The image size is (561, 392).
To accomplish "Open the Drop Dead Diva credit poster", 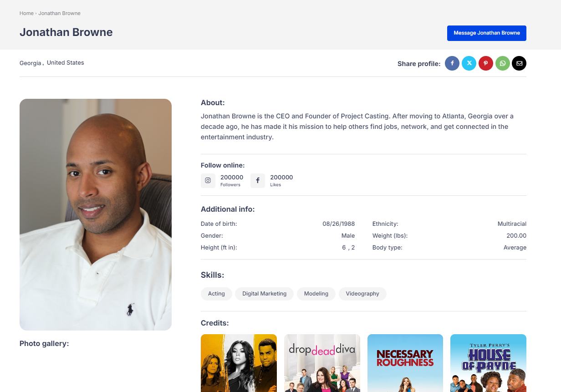I will [x=322, y=363].
